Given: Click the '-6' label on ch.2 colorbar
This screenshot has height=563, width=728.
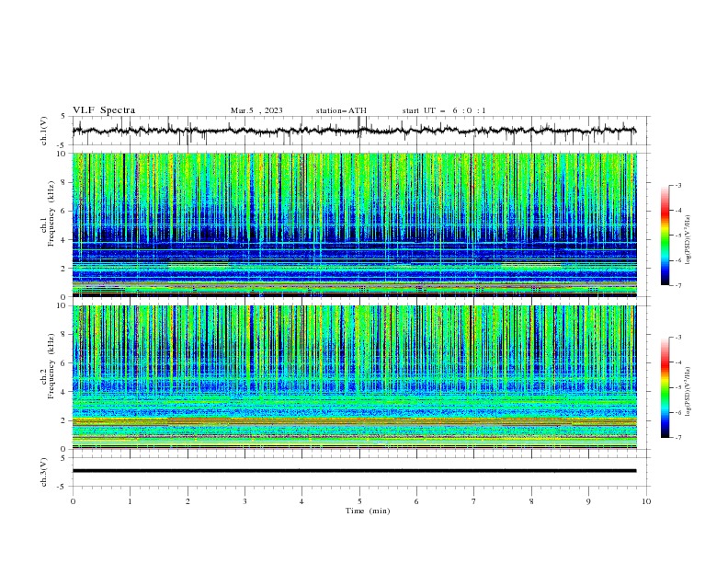Looking at the screenshot, I should click(678, 412).
